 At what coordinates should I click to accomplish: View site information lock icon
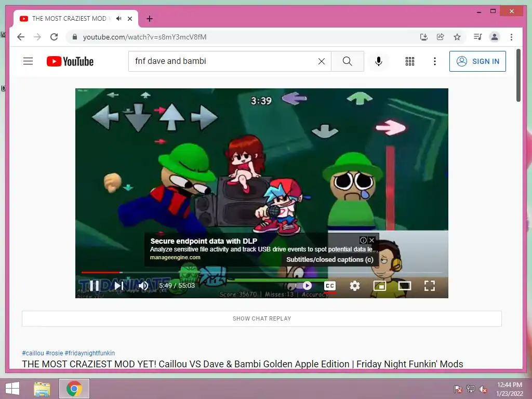[x=75, y=37]
